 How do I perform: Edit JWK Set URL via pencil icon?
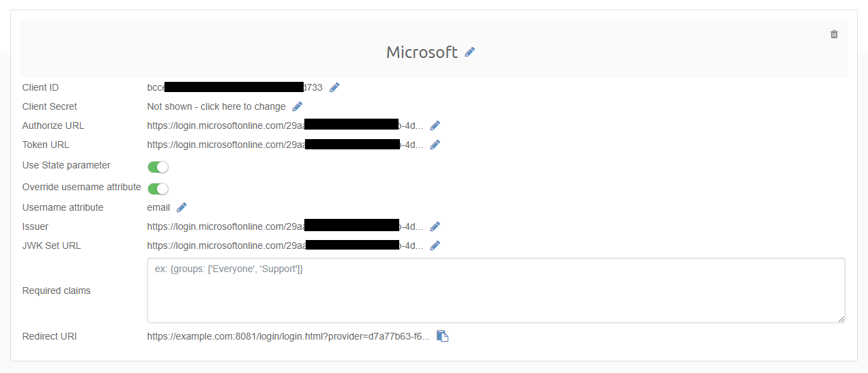435,245
